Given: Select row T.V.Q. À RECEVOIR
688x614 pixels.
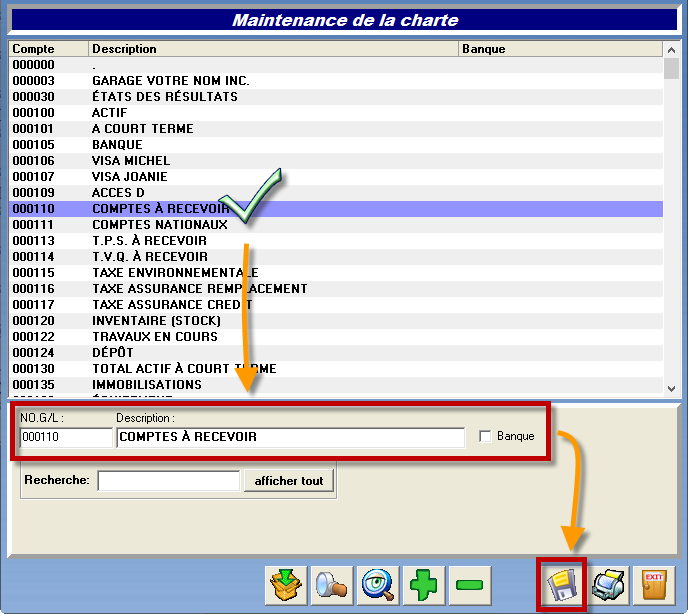Looking at the screenshot, I should coord(336,257).
